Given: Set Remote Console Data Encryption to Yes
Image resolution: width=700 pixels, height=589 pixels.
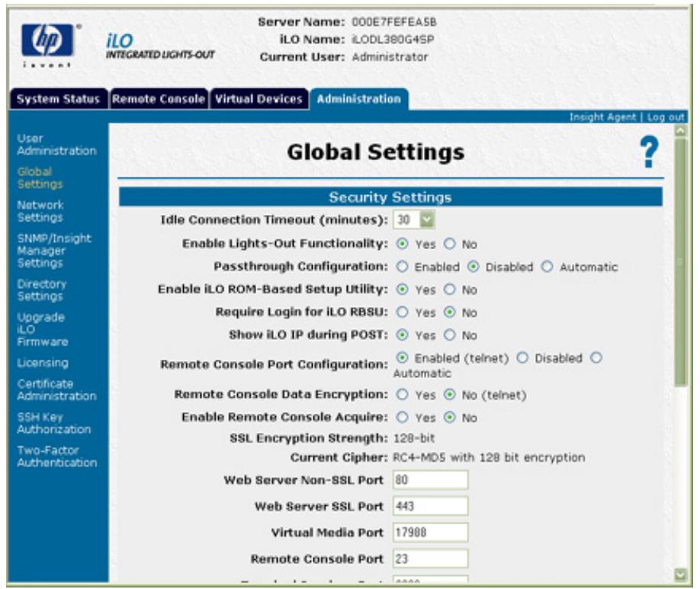Looking at the screenshot, I should [402, 395].
